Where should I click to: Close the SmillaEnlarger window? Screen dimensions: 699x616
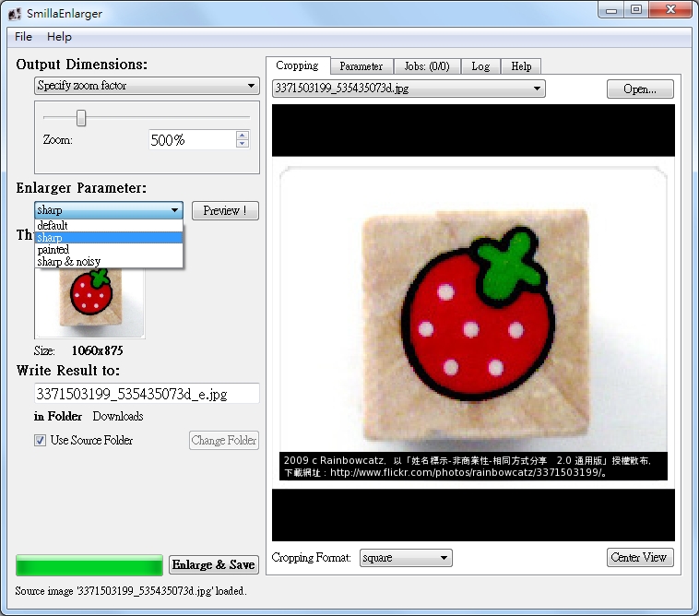tap(670, 10)
